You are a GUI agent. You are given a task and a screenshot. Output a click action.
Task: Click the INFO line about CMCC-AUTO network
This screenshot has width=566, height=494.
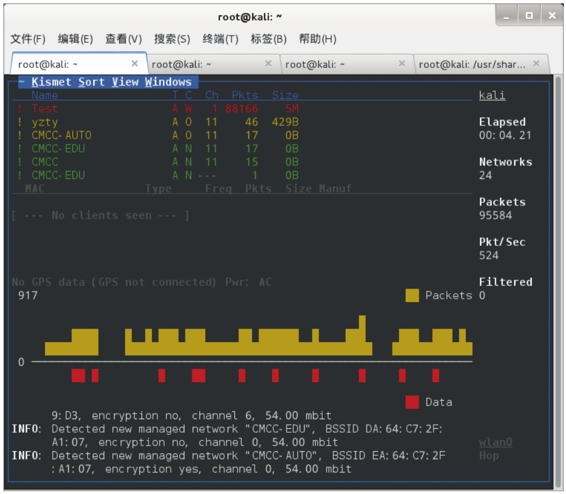228,462
